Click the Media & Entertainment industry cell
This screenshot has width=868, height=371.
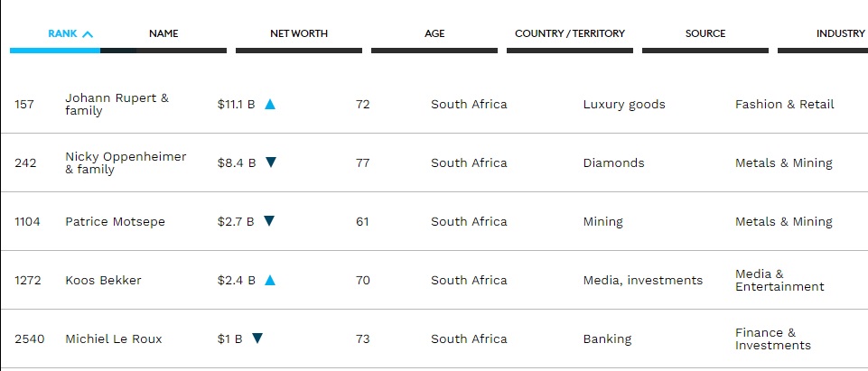click(779, 281)
